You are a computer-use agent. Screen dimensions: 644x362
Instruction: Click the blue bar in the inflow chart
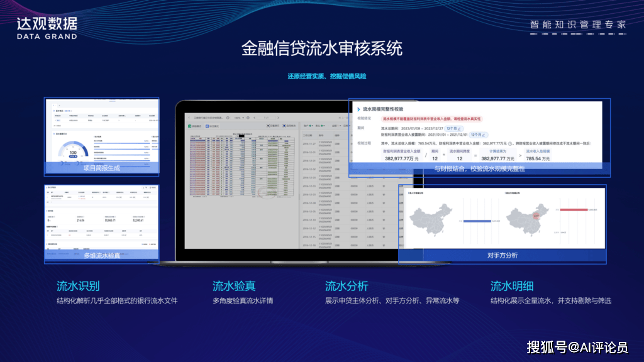tap(475, 221)
